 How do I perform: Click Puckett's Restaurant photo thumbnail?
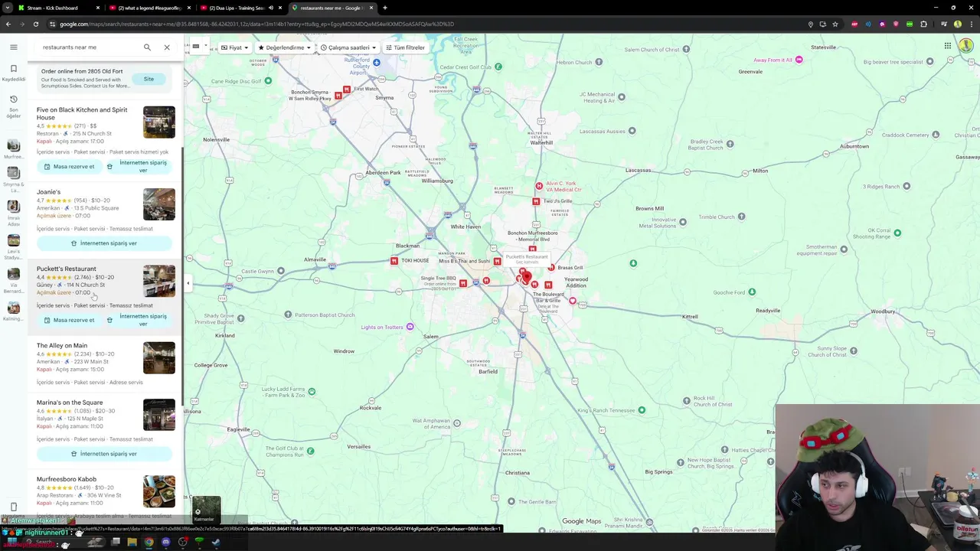[159, 281]
